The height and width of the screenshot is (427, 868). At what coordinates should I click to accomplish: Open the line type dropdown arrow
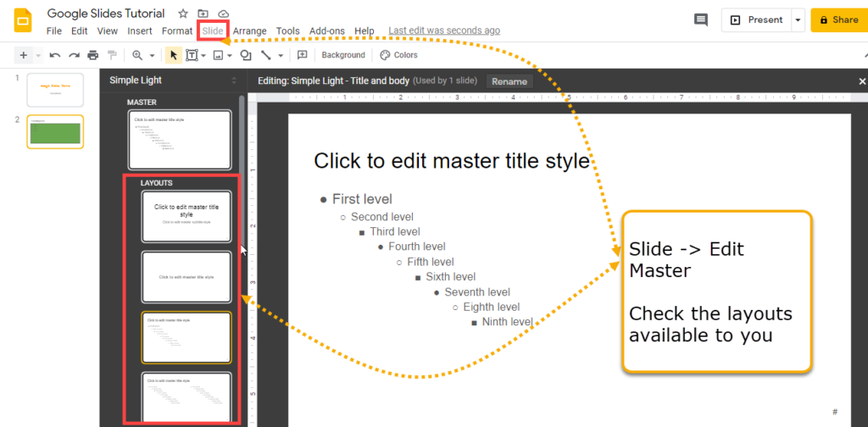coord(280,55)
